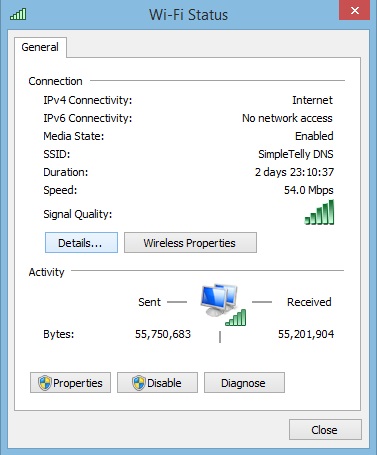Click the Speed value 54.0 Mbps
Viewport: 377px width, 455px height.
309,190
